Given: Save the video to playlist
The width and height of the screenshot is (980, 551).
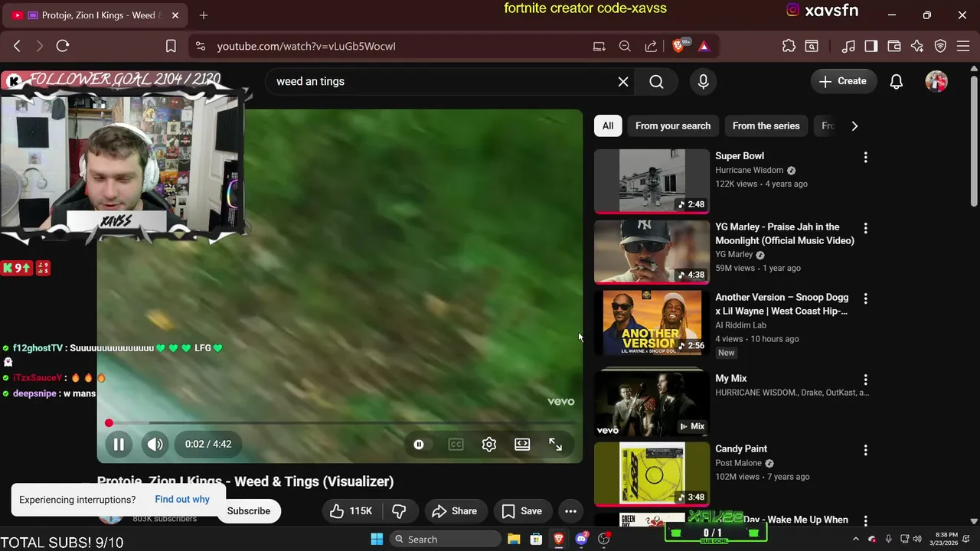Looking at the screenshot, I should 522,511.
